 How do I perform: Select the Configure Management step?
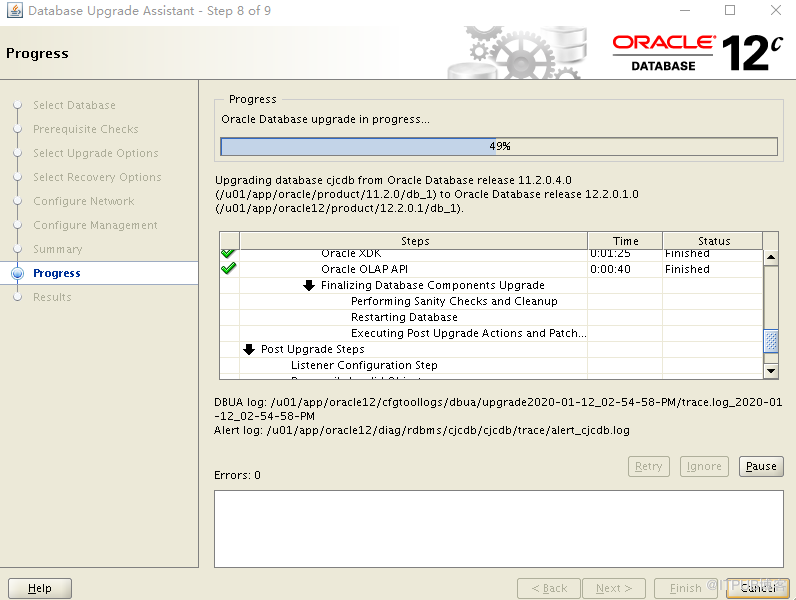point(95,225)
